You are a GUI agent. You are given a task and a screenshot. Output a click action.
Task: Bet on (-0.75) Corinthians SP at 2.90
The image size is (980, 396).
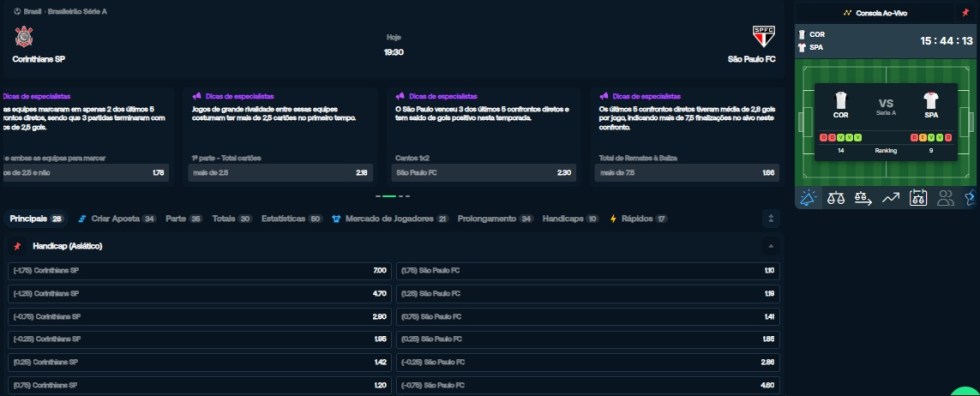pyautogui.click(x=199, y=317)
